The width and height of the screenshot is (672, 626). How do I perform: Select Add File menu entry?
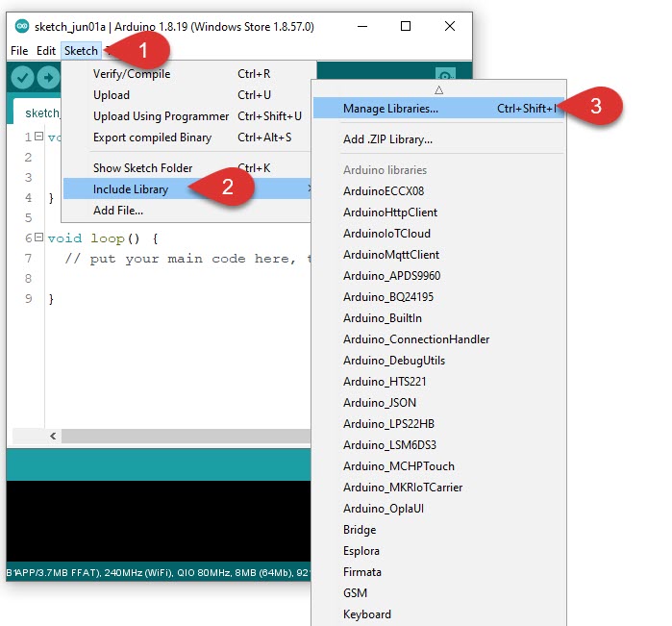pyautogui.click(x=117, y=211)
